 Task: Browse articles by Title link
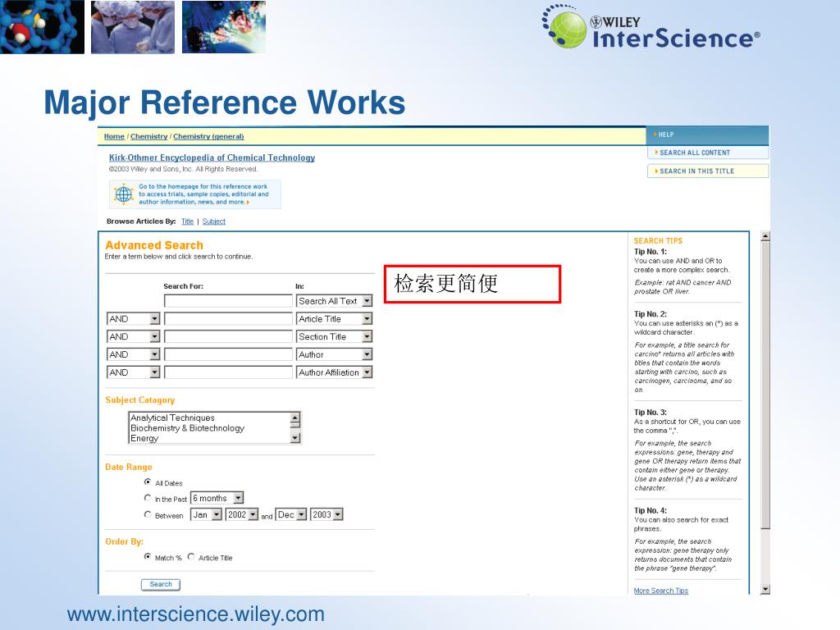(188, 221)
